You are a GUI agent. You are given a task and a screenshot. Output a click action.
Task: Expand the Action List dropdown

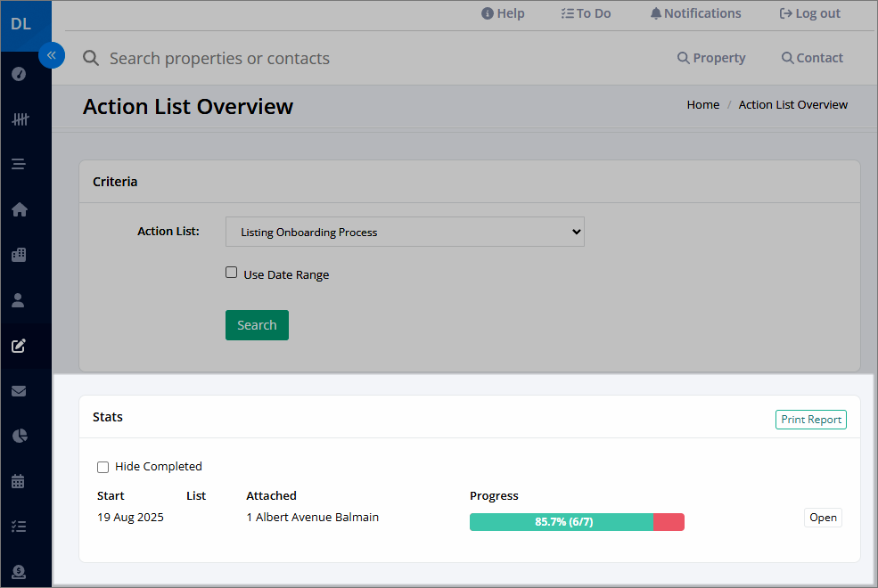click(405, 232)
